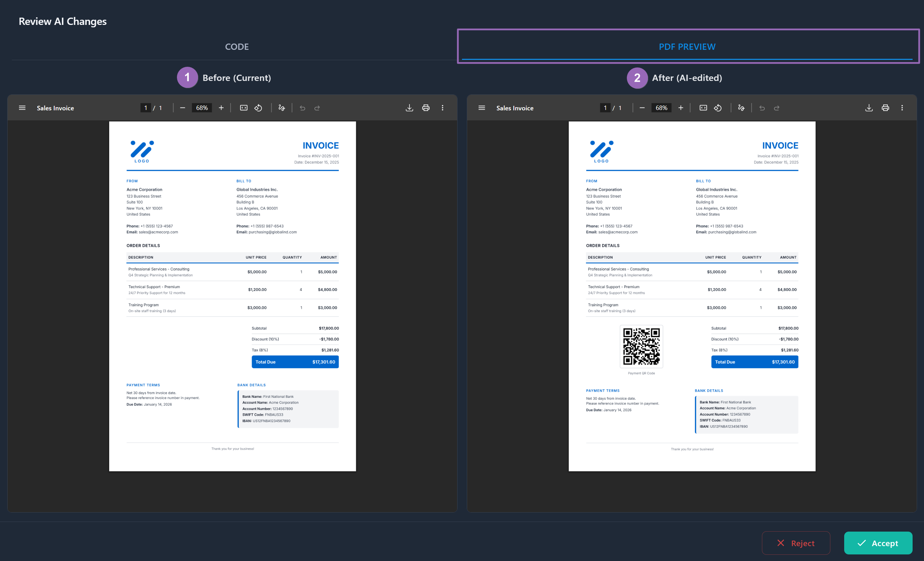The width and height of the screenshot is (924, 561).
Task: Select the PDF PREVIEW tab
Action: pos(687,47)
